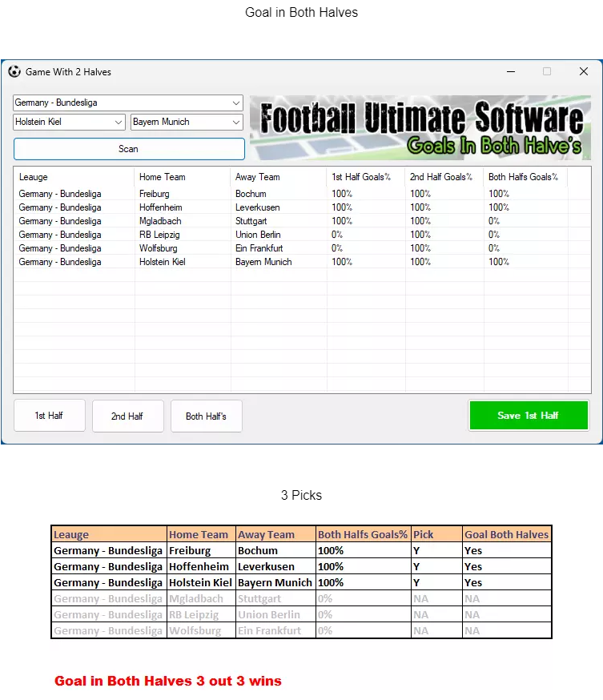The height and width of the screenshot is (700, 603).
Task: Click the 2nd Half button
Action: pos(127,416)
